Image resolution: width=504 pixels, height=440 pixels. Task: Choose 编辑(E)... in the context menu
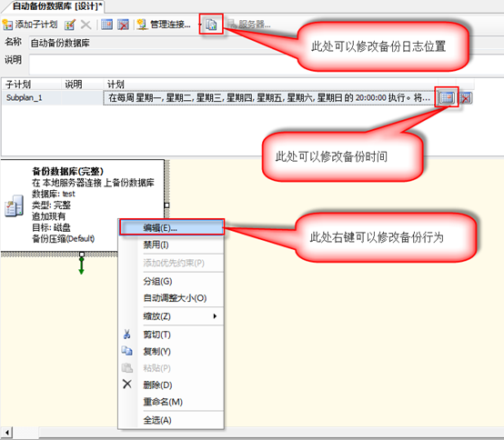[172, 227]
